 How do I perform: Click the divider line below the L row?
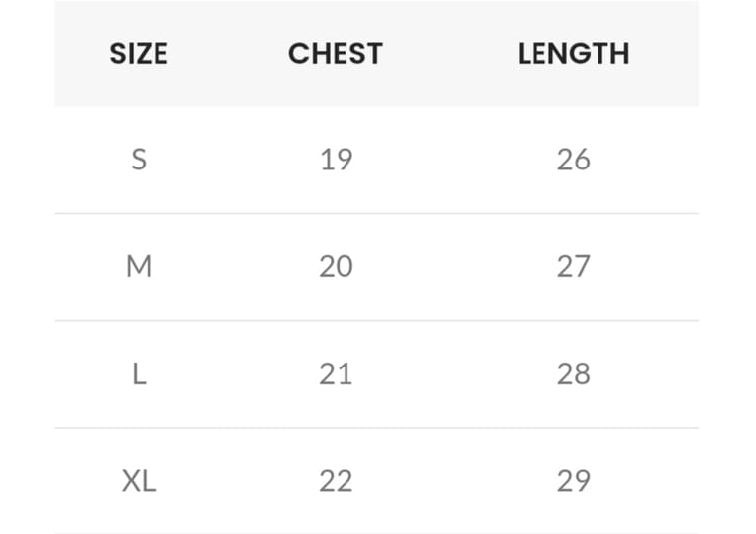click(377, 428)
